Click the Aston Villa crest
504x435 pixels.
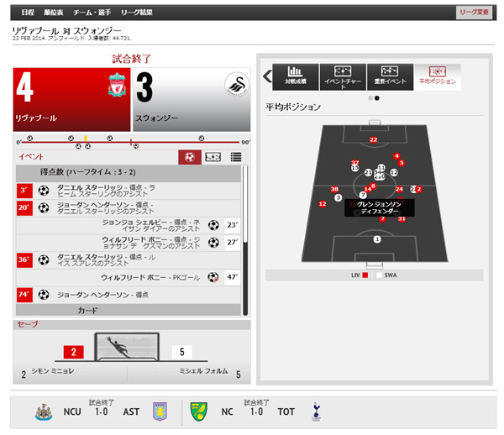point(160,412)
